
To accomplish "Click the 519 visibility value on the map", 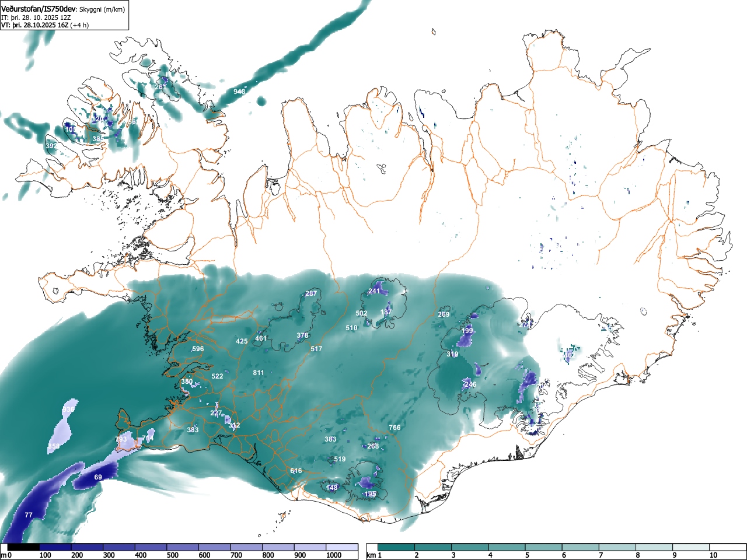I will pyautogui.click(x=340, y=459).
